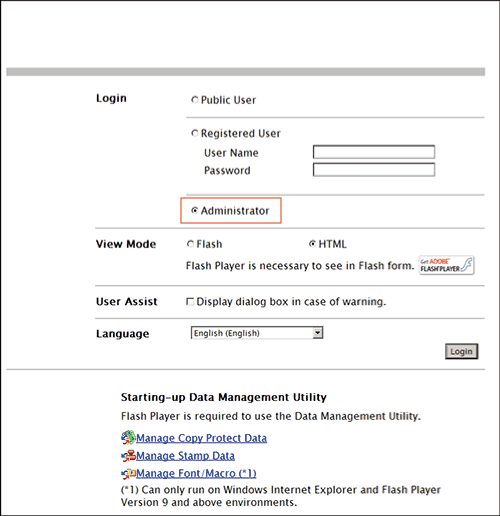This screenshot has height=516, width=500.
Task: Click the View Mode label
Action: coord(126,244)
